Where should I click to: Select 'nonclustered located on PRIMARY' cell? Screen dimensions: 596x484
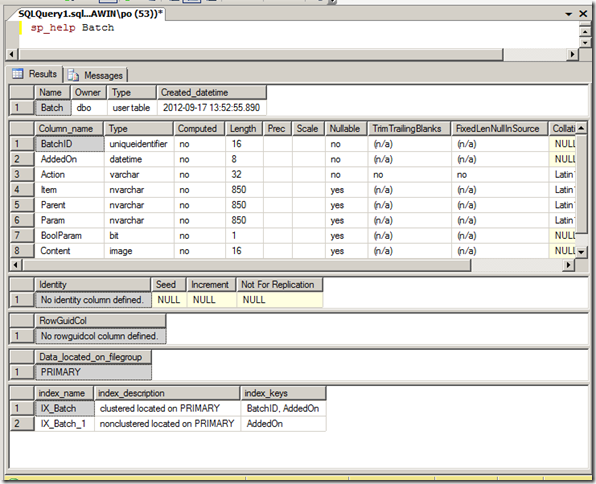[x=167, y=424]
